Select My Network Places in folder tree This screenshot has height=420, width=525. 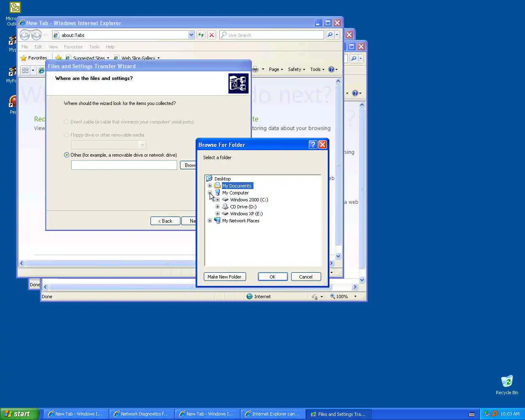[x=241, y=220]
